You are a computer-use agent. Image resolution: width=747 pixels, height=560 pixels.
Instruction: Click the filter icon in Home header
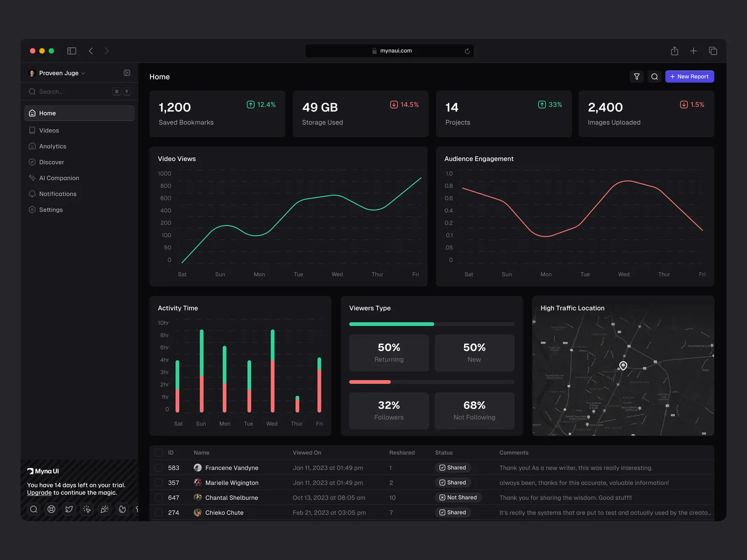coord(636,77)
